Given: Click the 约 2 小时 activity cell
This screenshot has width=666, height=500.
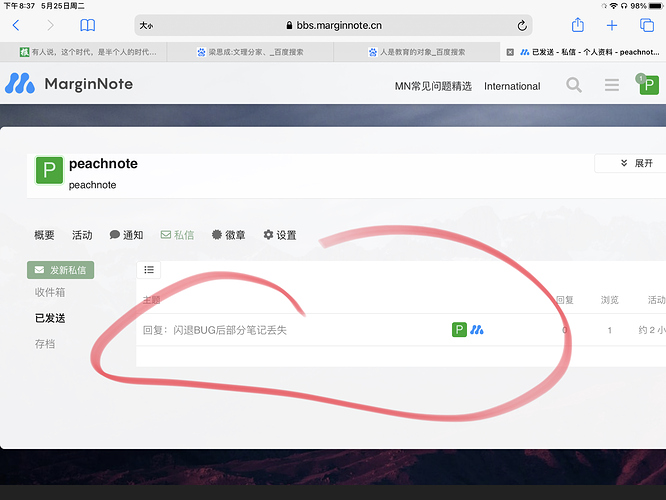Looking at the screenshot, I should click(652, 330).
